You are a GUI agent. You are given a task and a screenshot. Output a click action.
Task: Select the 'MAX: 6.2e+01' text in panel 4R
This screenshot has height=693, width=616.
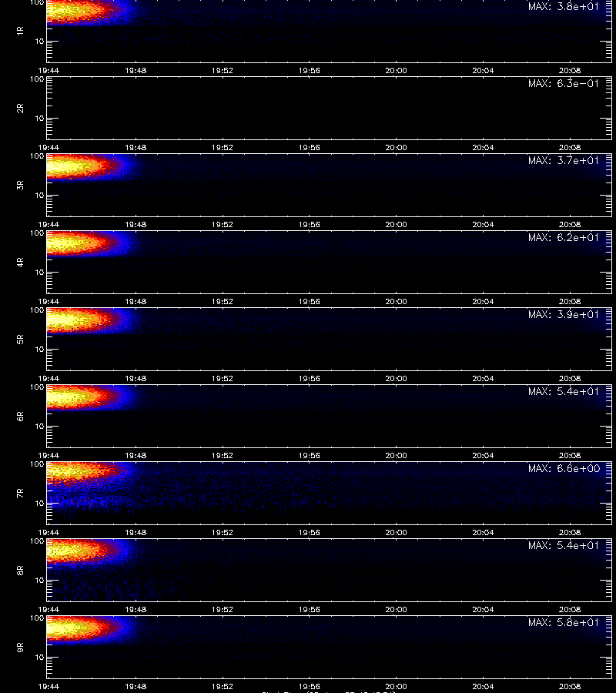pyautogui.click(x=564, y=237)
